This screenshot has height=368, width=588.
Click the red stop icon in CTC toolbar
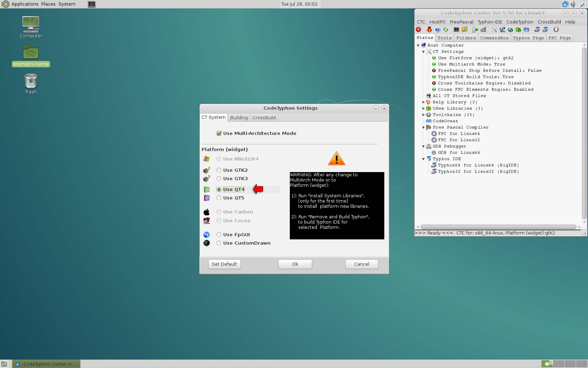click(x=418, y=30)
